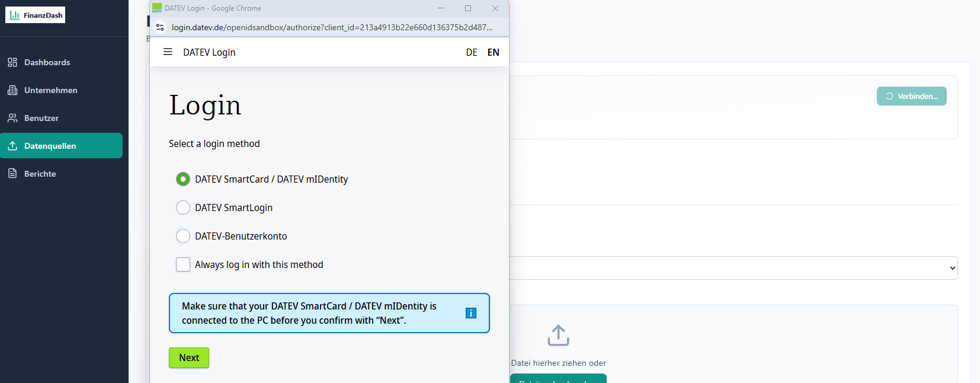The image size is (980, 383).
Task: Click the Benutzer people icon in sidebar
Action: click(12, 118)
